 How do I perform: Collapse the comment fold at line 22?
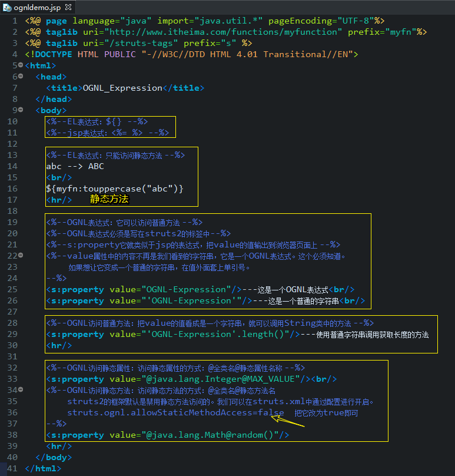[21, 255]
